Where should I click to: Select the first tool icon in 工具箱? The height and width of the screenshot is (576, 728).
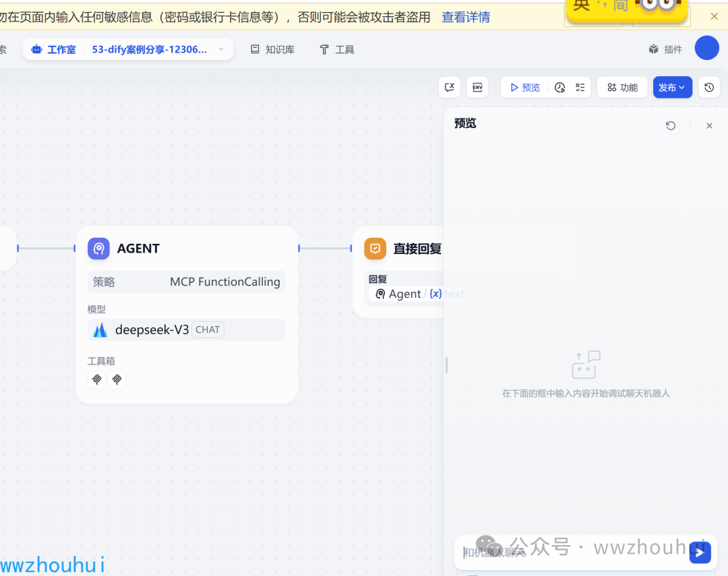coord(96,379)
